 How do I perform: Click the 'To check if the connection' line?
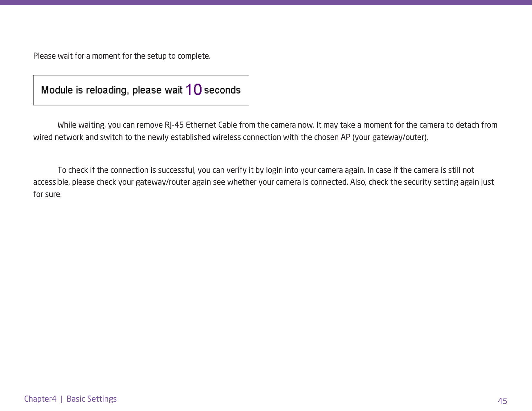266,170
